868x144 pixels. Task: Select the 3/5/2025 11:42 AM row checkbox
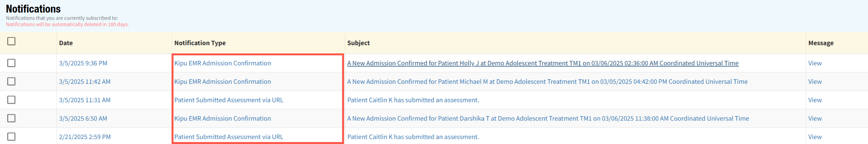(x=12, y=81)
